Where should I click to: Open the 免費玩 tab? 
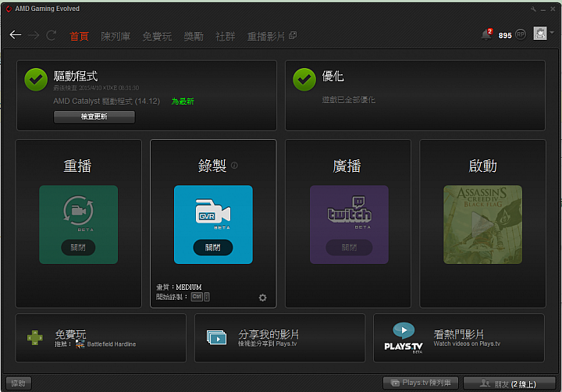(157, 36)
